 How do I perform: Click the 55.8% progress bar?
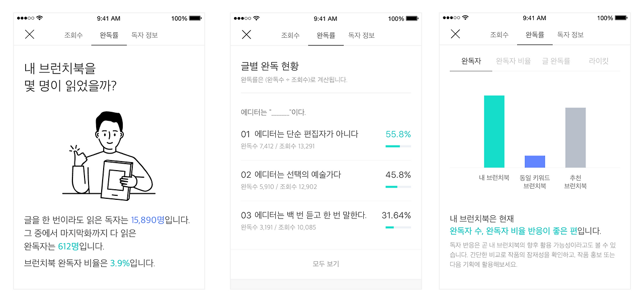398,146
